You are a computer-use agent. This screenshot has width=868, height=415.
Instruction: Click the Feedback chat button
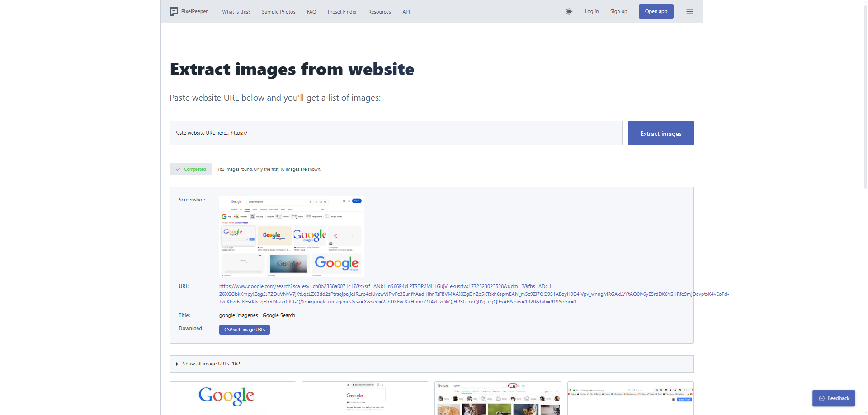pos(834,398)
